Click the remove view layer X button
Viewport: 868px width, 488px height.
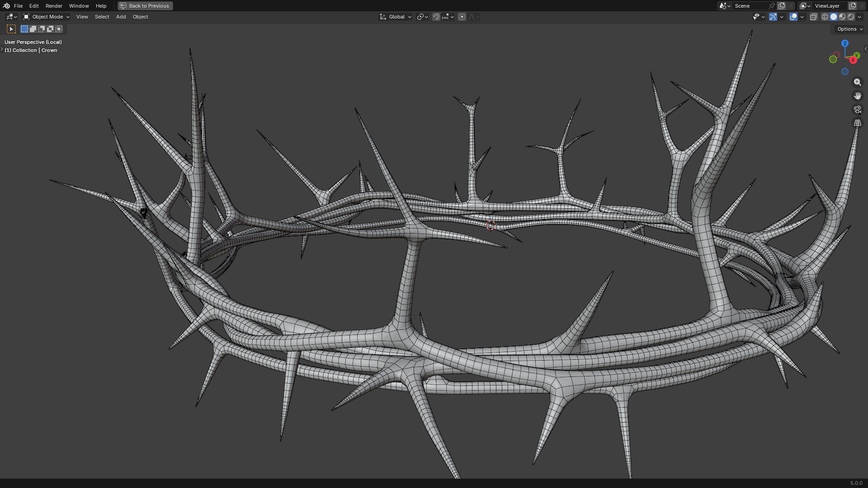point(862,6)
